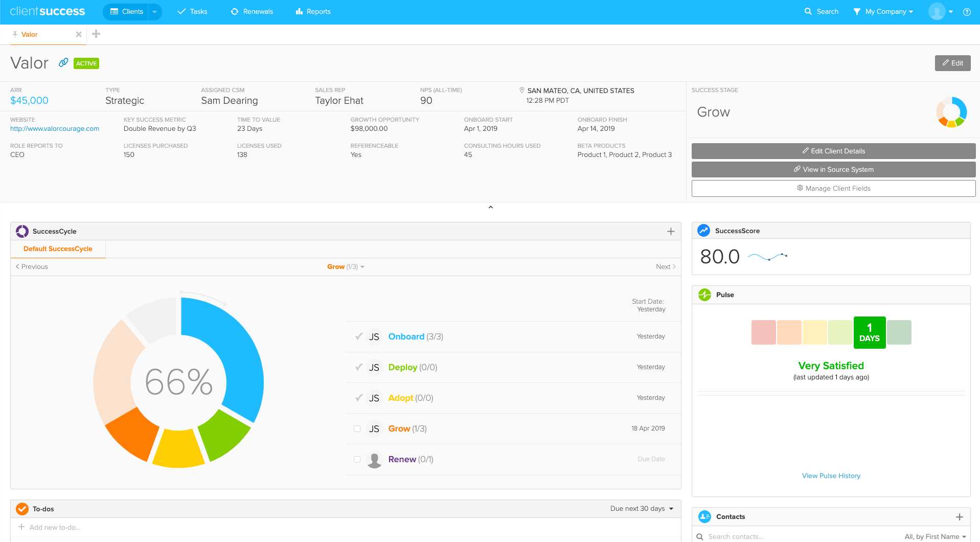This screenshot has height=542, width=980.
Task: Select the Renewals icon in the top nav
Action: click(235, 11)
